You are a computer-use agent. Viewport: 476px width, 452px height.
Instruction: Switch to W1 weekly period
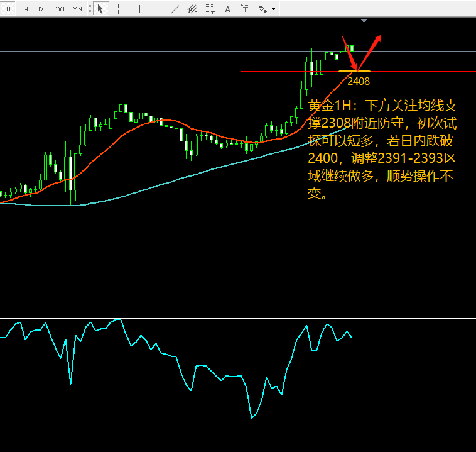60,9
